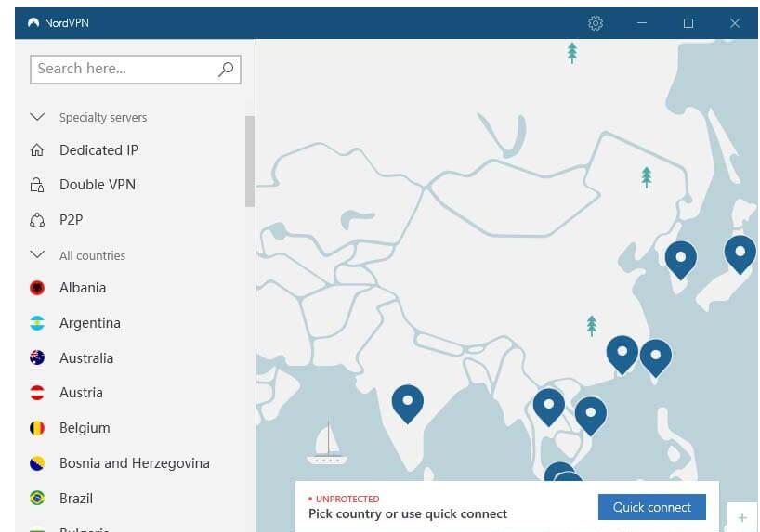Viewport: 760px width, 532px height.
Task: Click the Brazil flag icon
Action: [37, 498]
